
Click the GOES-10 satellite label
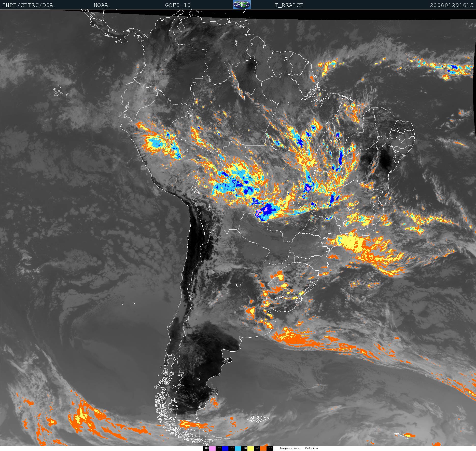178,5
